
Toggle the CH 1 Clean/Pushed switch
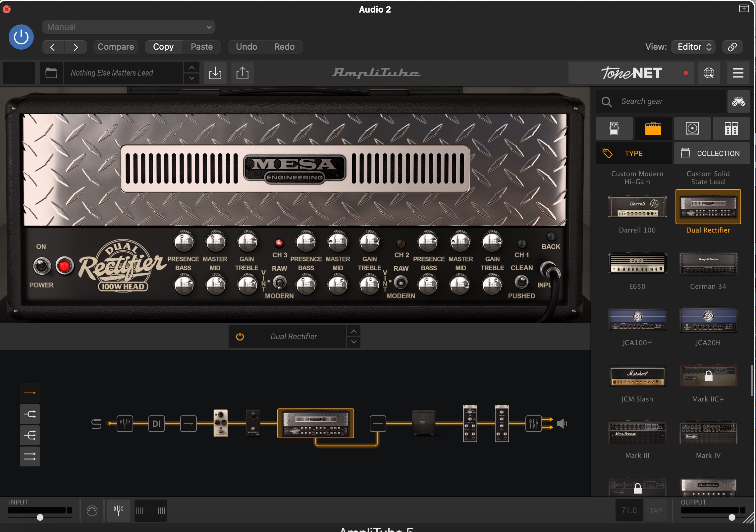tap(521, 282)
